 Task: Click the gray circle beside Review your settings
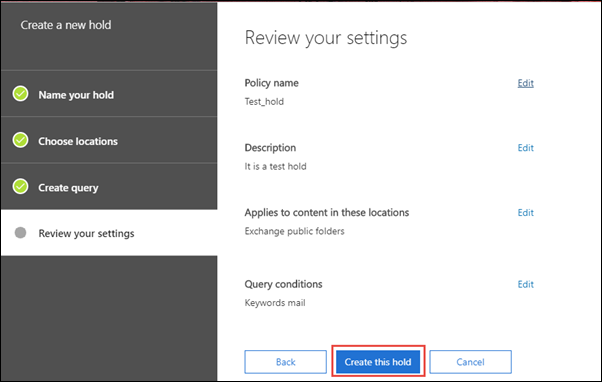tap(20, 233)
